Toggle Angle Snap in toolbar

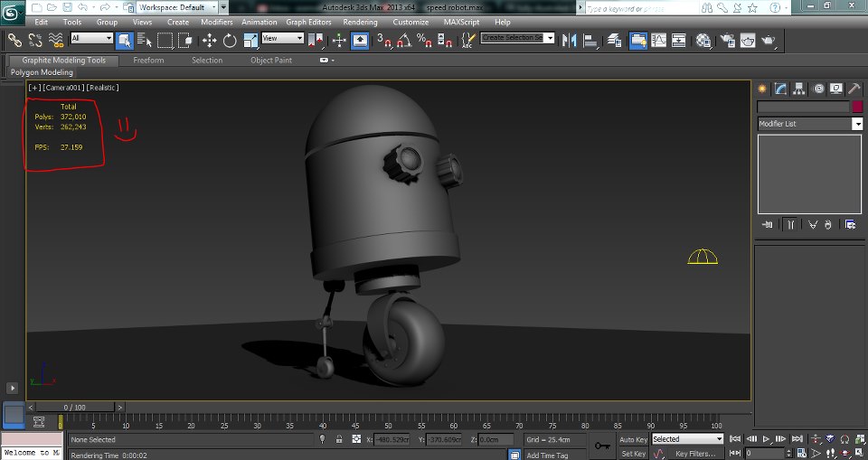404,40
